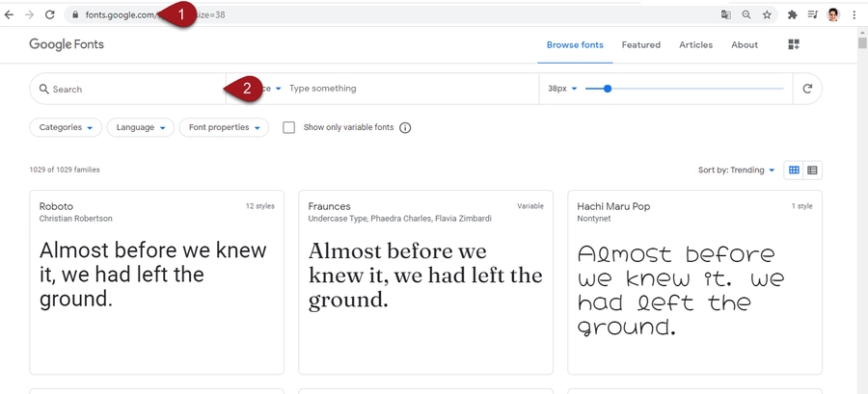Bookmark this page with star icon
Viewport: 868px width, 394px height.
tap(767, 15)
